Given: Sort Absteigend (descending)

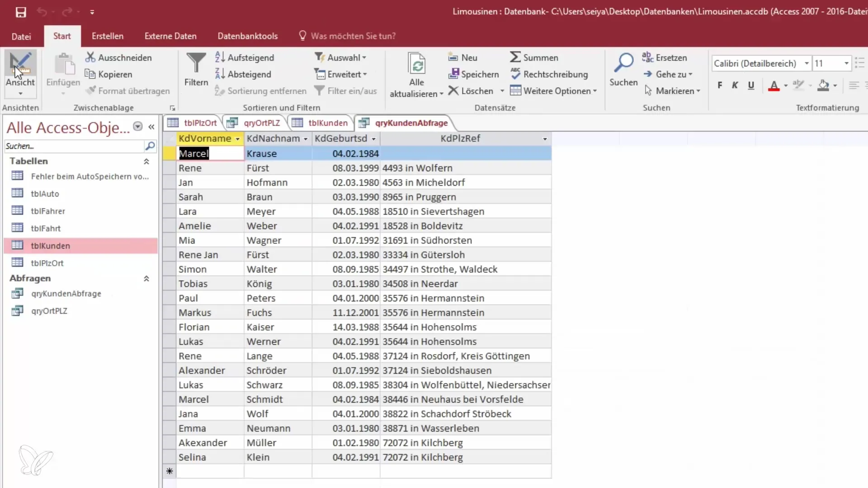Looking at the screenshot, I should pyautogui.click(x=243, y=74).
